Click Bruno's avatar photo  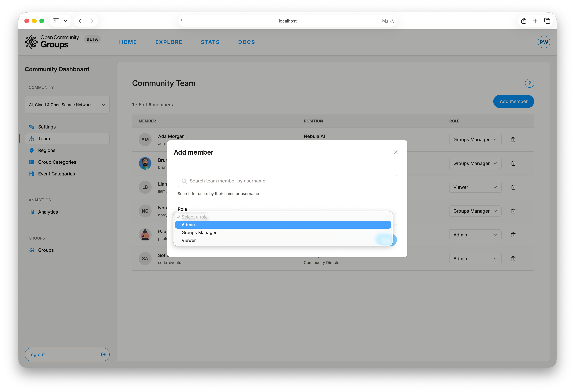point(145,164)
